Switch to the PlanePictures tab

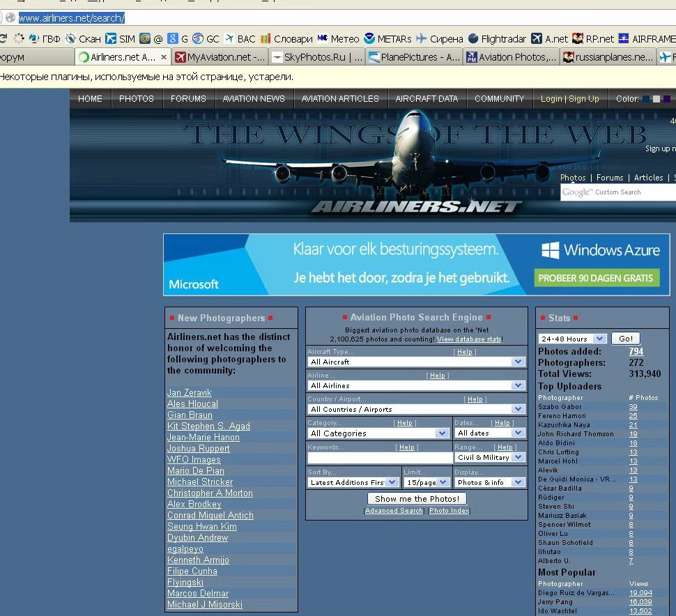415,57
